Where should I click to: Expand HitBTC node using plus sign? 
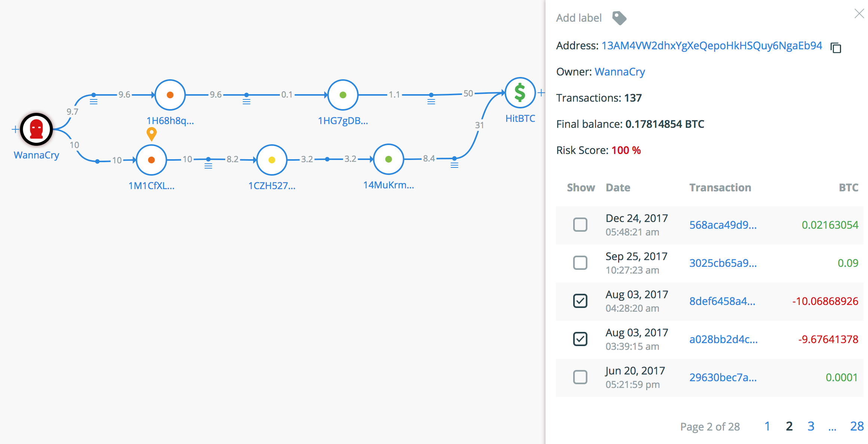pyautogui.click(x=541, y=93)
